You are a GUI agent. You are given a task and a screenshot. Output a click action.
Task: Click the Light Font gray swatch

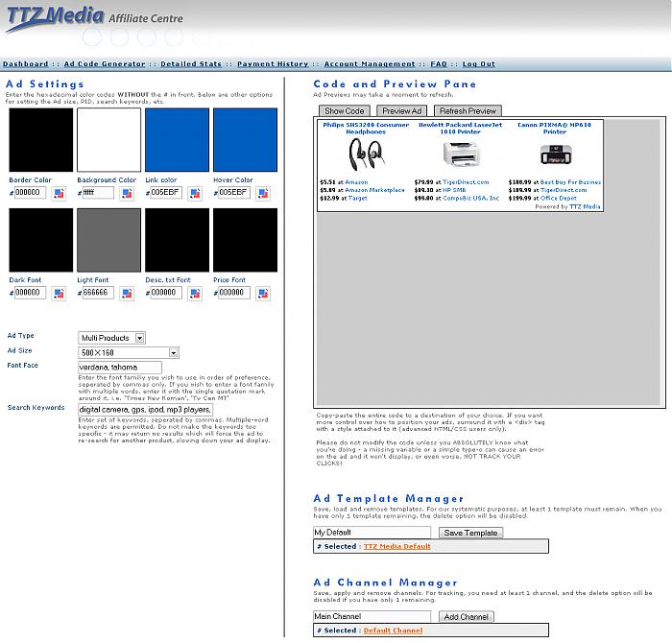point(108,240)
